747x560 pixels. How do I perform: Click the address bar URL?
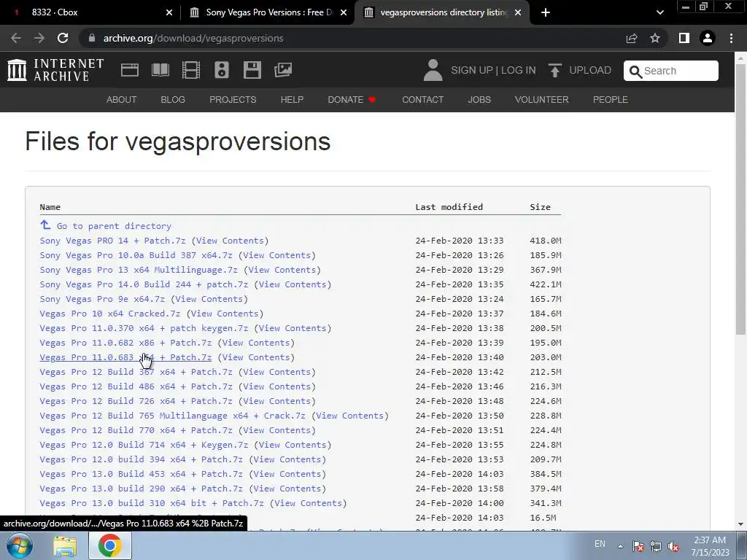(193, 38)
